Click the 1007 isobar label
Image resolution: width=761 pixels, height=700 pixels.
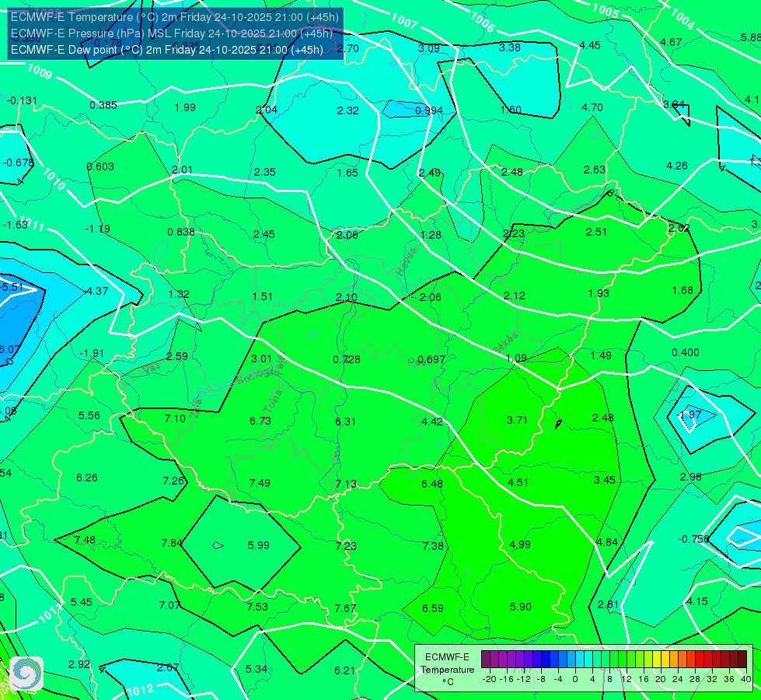tap(403, 21)
